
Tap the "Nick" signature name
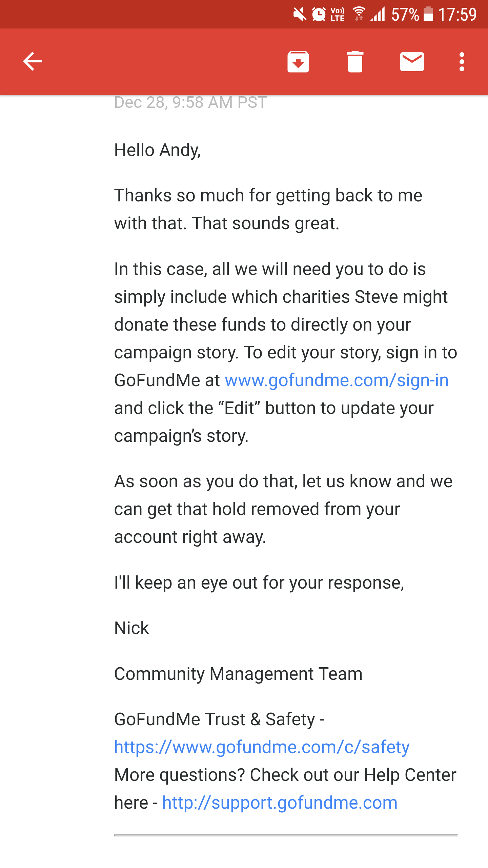pyautogui.click(x=131, y=628)
